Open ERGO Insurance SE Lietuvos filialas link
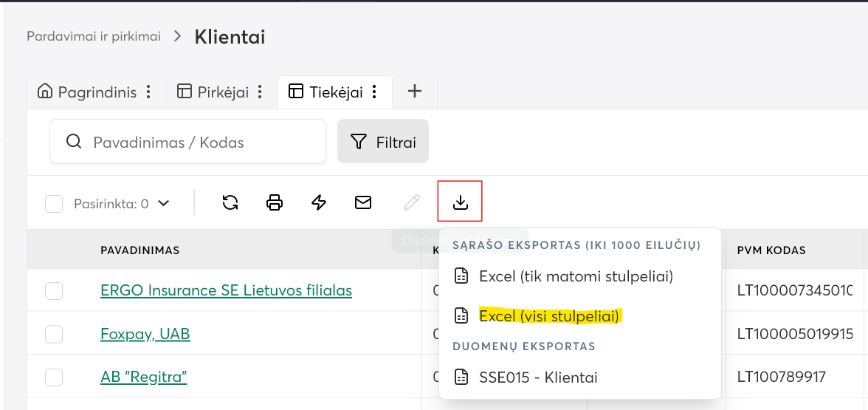868x410 pixels. pos(226,290)
